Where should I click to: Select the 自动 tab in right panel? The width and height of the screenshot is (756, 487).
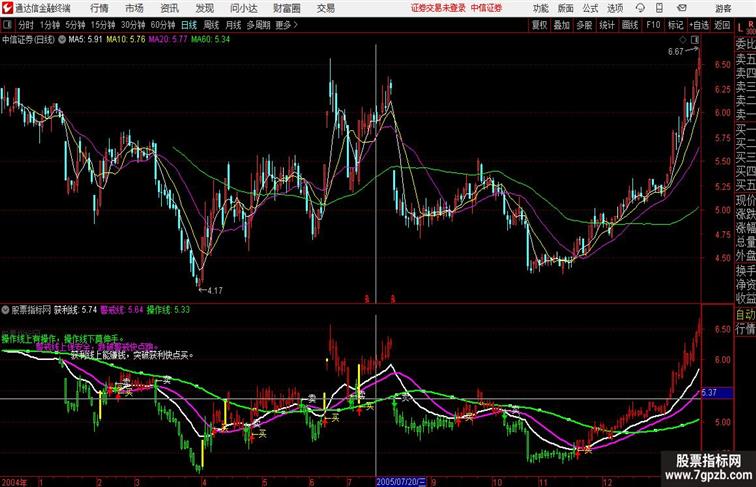pyautogui.click(x=745, y=314)
